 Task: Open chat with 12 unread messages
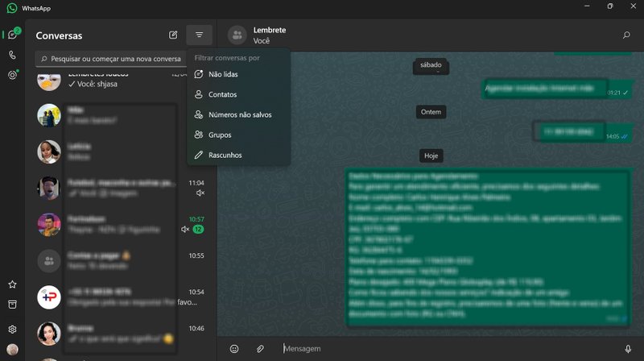coord(122,225)
